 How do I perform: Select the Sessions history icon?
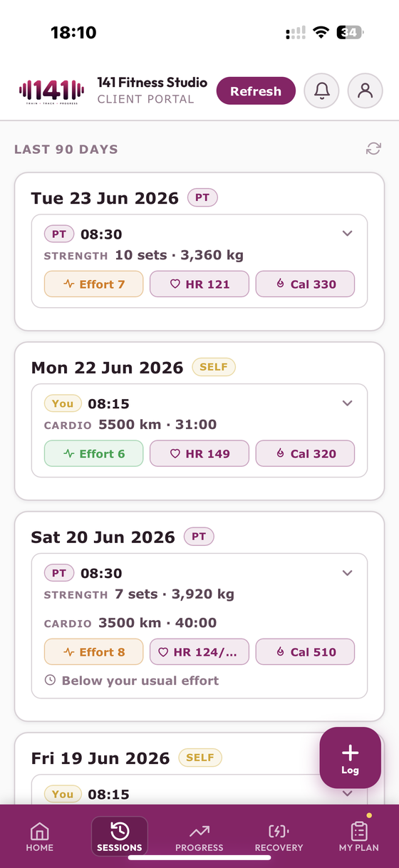[120, 831]
